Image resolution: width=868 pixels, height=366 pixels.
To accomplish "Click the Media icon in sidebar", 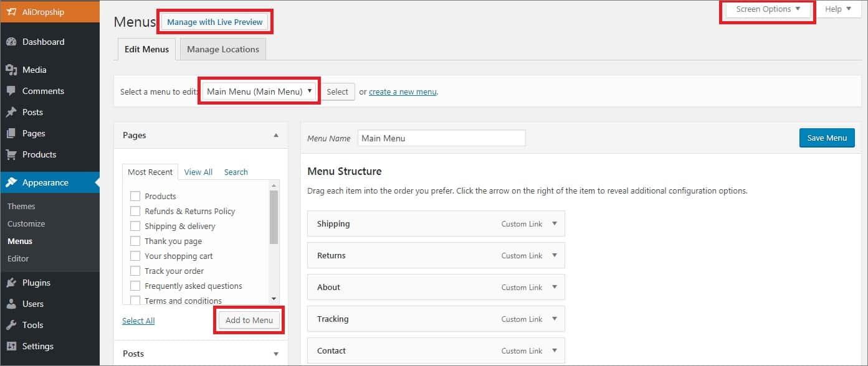I will tap(11, 70).
